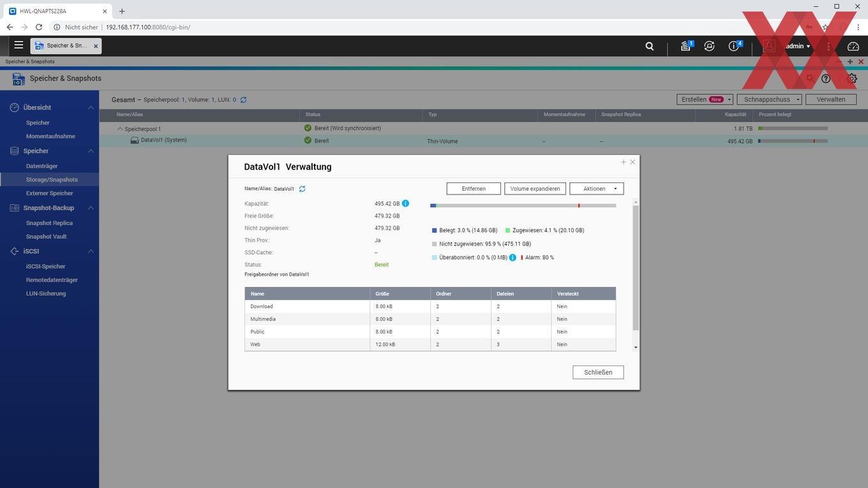868x488 pixels.
Task: Click the Entfernen button
Action: (474, 189)
